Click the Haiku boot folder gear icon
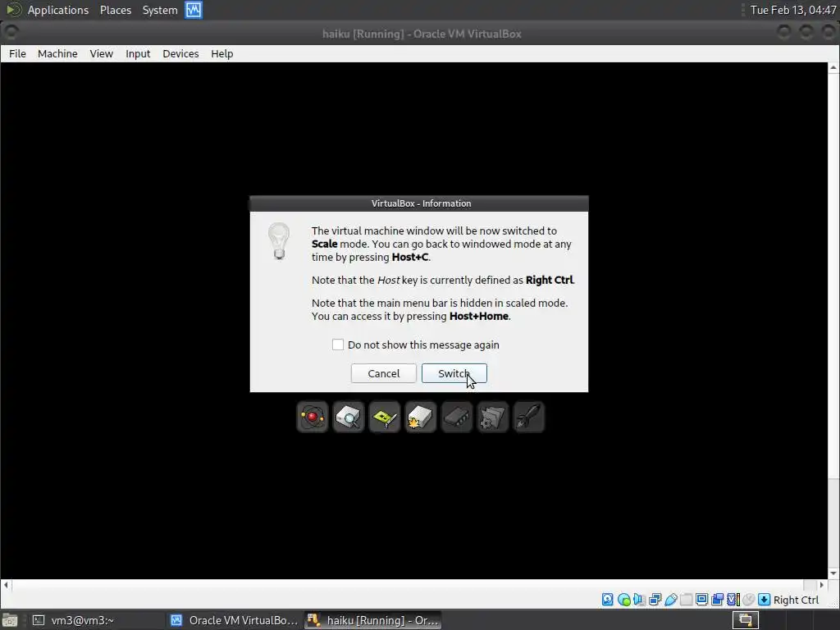 (x=492, y=417)
